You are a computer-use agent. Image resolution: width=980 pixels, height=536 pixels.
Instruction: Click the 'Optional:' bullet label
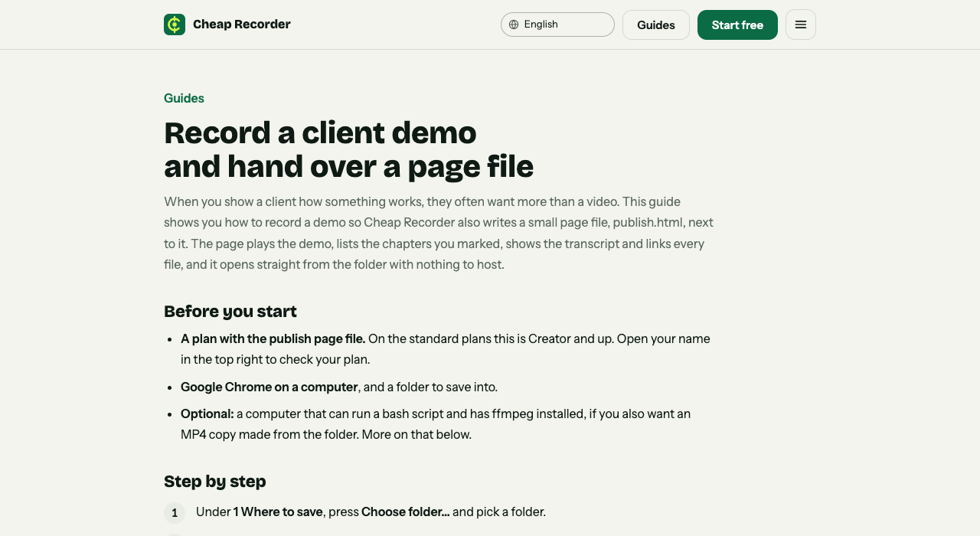click(207, 413)
